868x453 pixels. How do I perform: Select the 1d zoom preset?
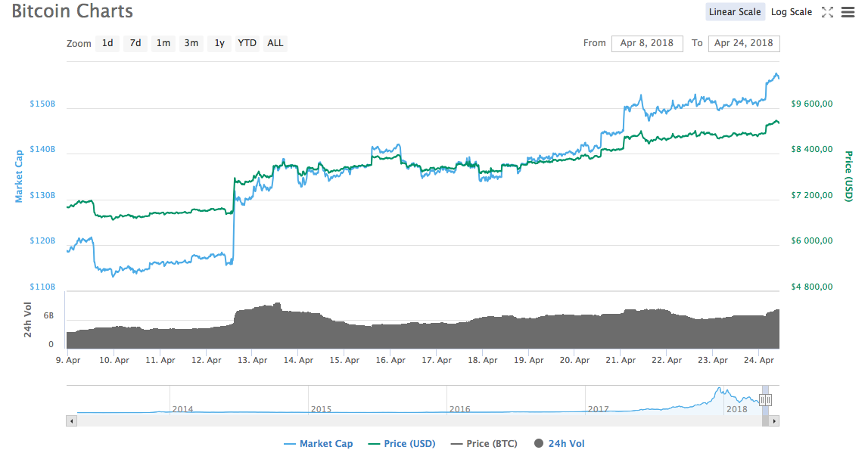point(107,43)
